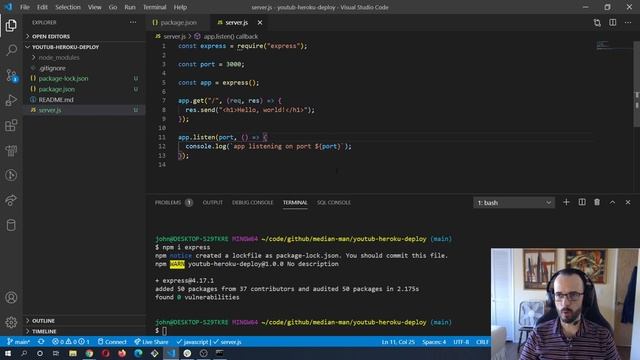Maximize the panel with up chevron
Image resolution: width=640 pixels, height=360 pixels.
coord(613,202)
